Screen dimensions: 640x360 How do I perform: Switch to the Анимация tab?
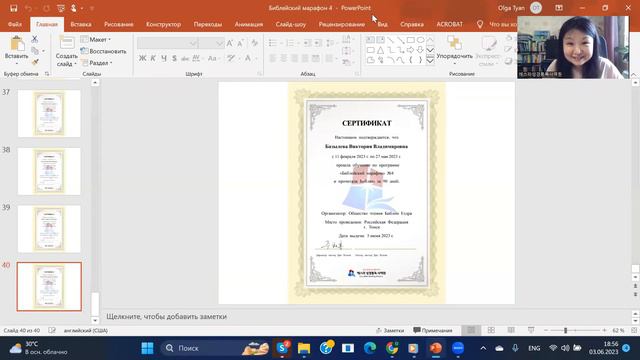click(x=249, y=24)
